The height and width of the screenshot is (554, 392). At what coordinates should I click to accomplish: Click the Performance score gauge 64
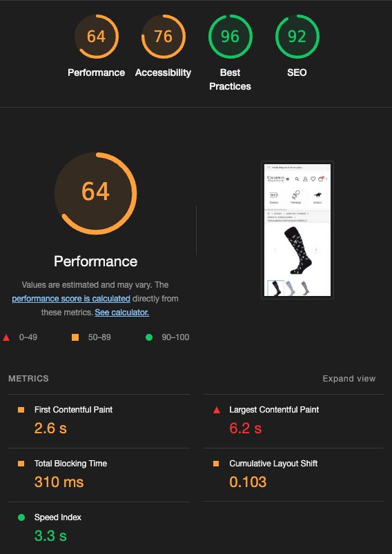tap(96, 37)
